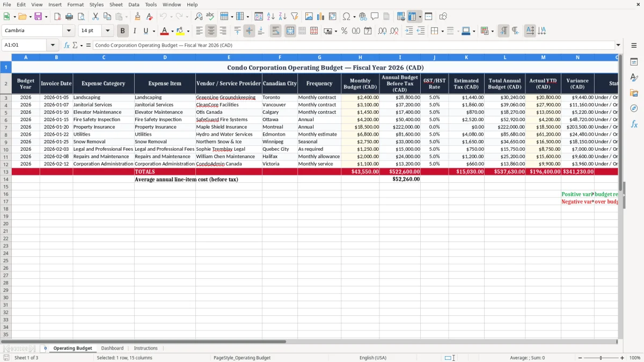Click the Save document icon
The width and height of the screenshot is (644, 362).
(38, 17)
